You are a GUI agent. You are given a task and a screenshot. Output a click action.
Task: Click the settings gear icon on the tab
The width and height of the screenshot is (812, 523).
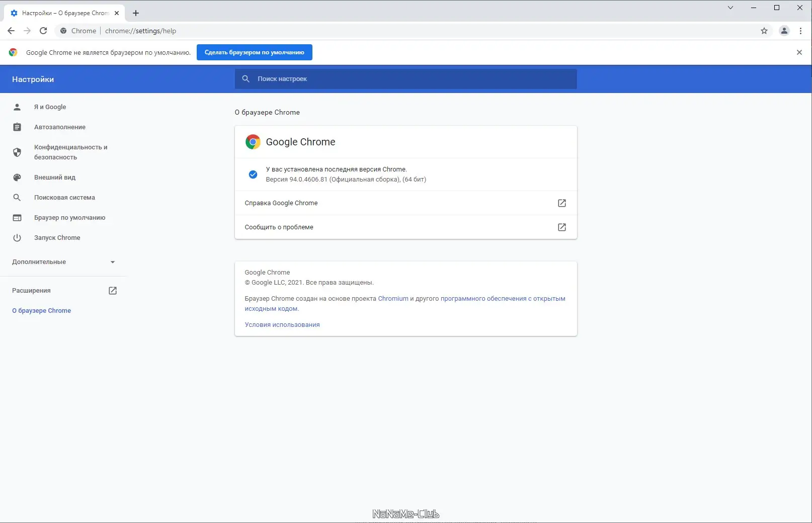tap(14, 13)
